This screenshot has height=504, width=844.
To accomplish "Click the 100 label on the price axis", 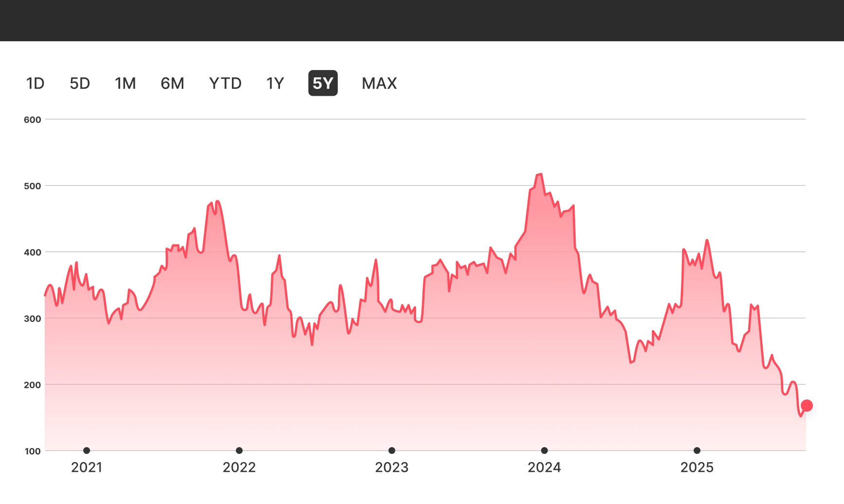I will [33, 451].
